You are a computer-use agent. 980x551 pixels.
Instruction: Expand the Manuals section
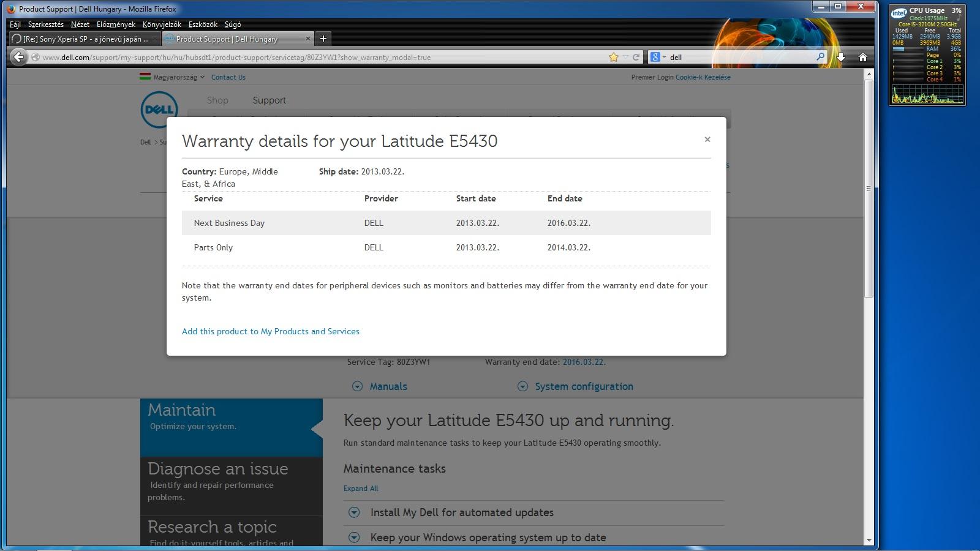coord(380,386)
